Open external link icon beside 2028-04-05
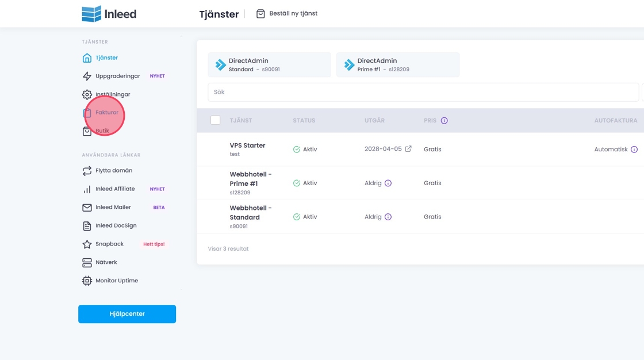Viewport: 644px width, 360px height. pyautogui.click(x=408, y=149)
